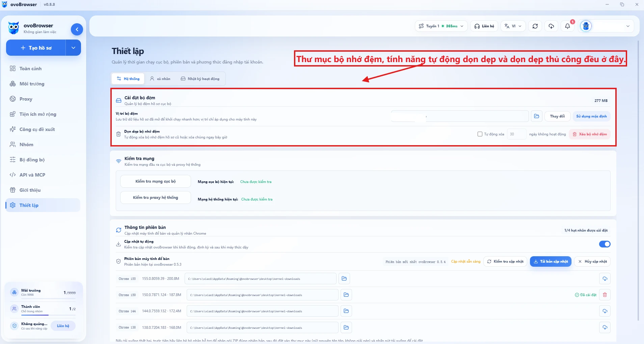This screenshot has width=644, height=344.
Task: Open Proxy in the sidebar
Action: coord(26,99)
